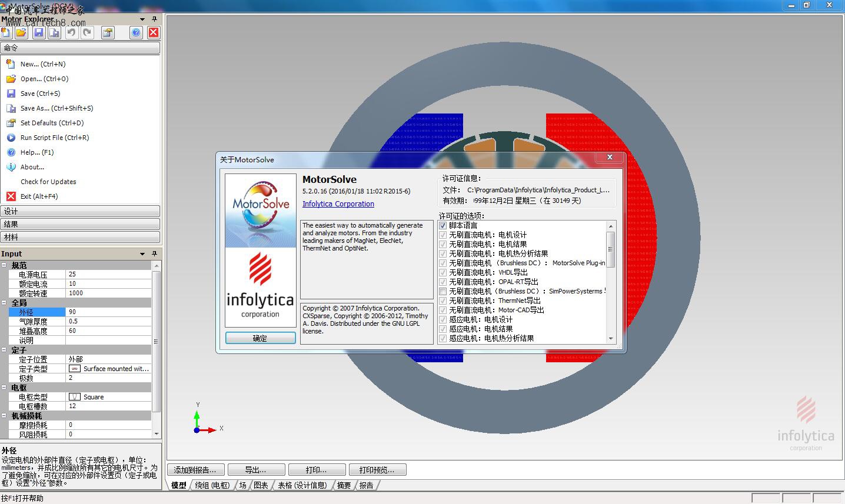Screen dimensions: 845x504
Task: Choose Save (Ctrl+S) command
Action: tap(40, 94)
